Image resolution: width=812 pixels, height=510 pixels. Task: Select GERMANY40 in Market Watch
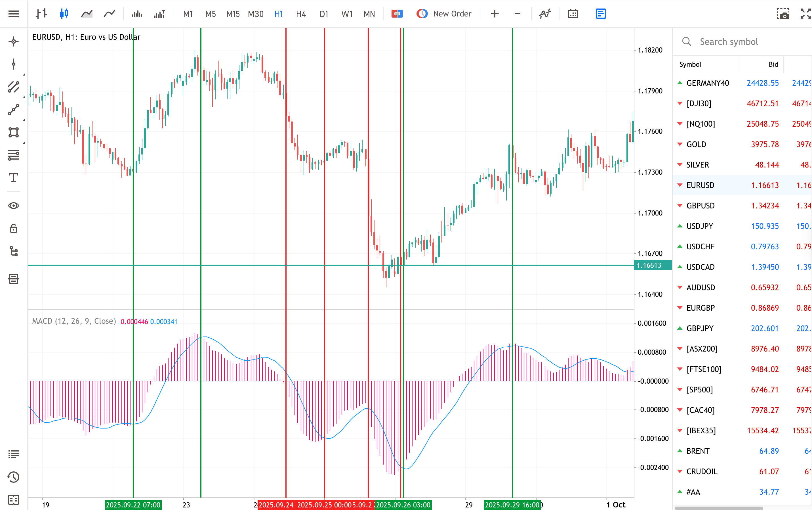coord(742,83)
